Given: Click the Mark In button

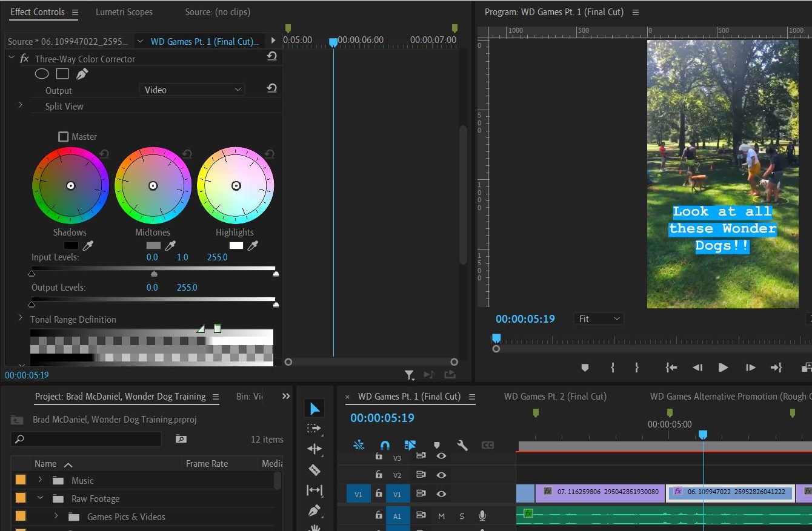Looking at the screenshot, I should tap(613, 367).
